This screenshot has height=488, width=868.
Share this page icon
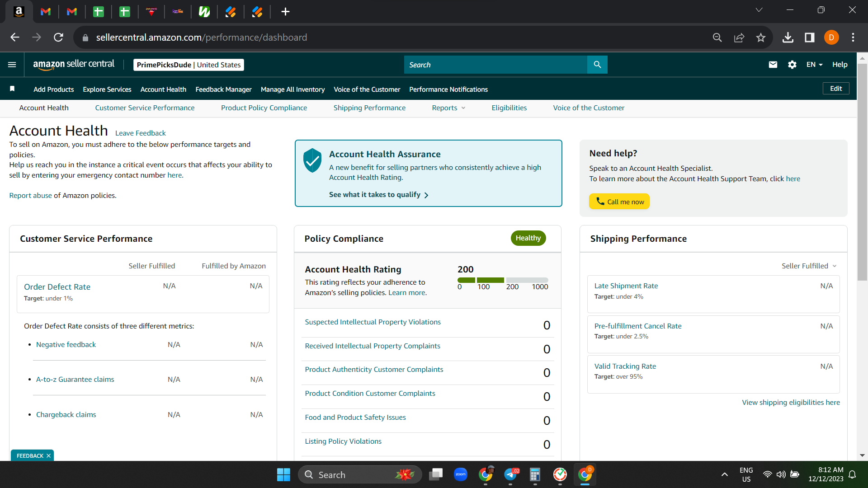pyautogui.click(x=739, y=38)
